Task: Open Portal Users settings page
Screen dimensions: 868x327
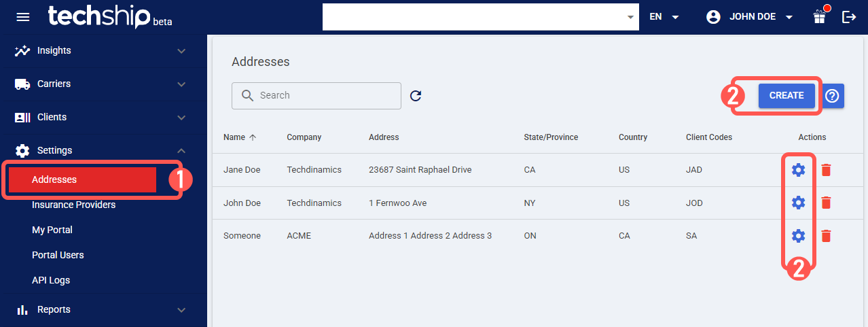Action: click(x=58, y=255)
